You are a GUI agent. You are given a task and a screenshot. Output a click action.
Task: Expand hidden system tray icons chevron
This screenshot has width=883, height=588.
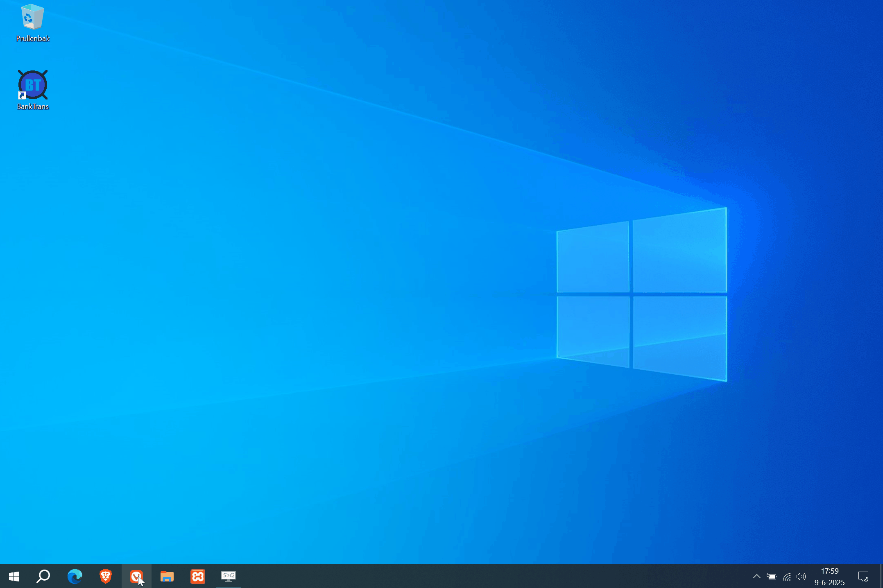(x=756, y=577)
